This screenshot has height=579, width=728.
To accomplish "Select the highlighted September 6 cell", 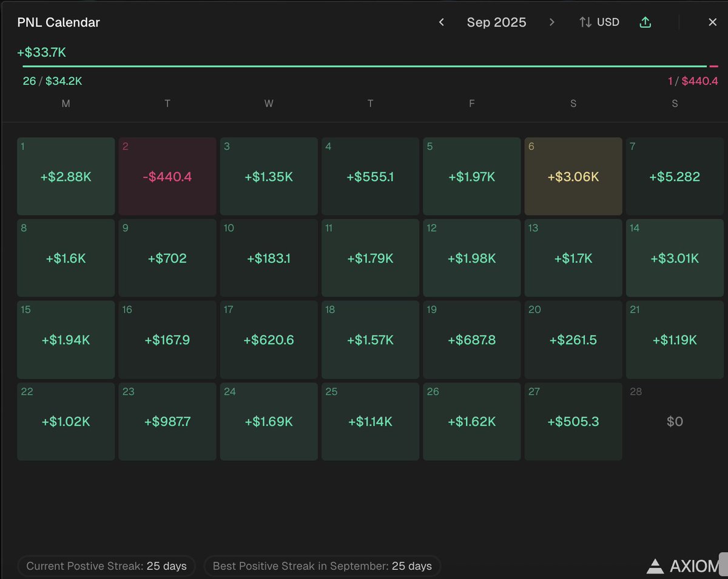I will (573, 176).
